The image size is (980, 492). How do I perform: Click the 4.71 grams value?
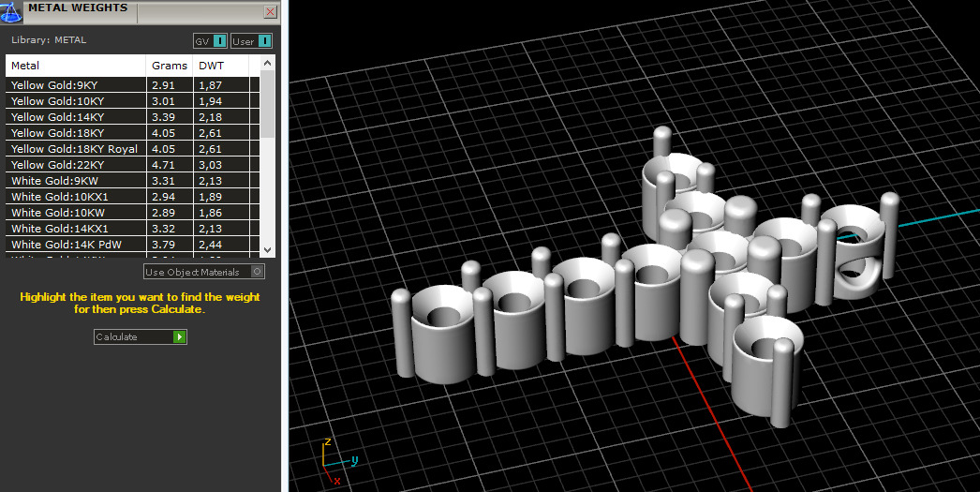163,165
